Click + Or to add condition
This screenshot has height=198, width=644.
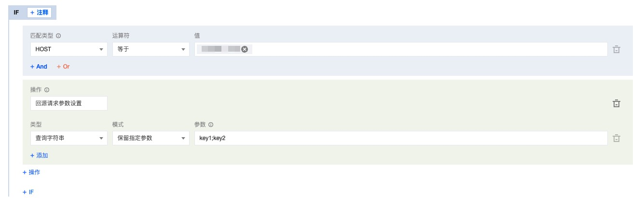point(63,67)
